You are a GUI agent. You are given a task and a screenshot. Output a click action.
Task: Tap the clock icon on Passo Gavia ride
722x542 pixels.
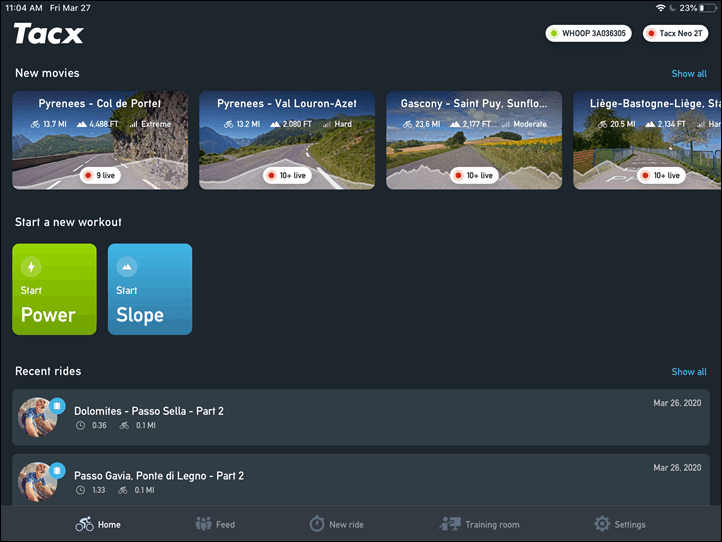(80, 490)
